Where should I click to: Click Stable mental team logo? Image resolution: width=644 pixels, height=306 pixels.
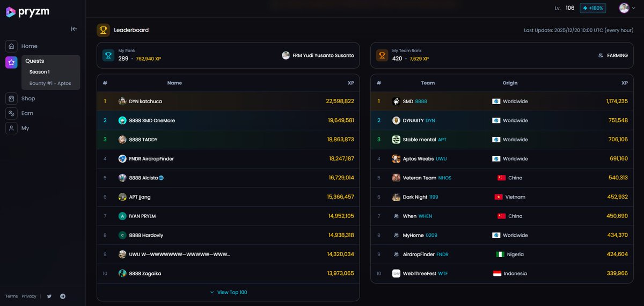pos(396,140)
